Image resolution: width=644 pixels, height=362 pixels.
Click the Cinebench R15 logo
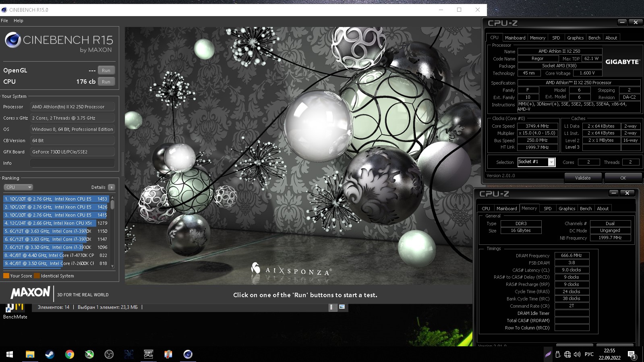tap(59, 43)
